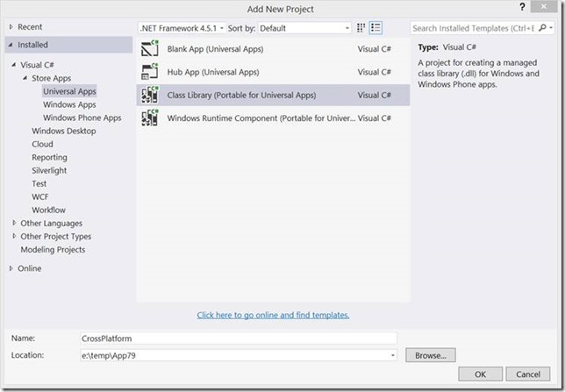Select Modeling Projects in the tree
Viewport: 565px width, 392px height.
pos(53,250)
